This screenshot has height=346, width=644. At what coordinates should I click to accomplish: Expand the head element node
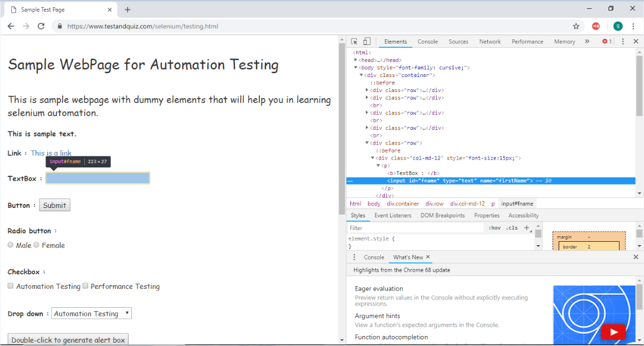(356, 60)
